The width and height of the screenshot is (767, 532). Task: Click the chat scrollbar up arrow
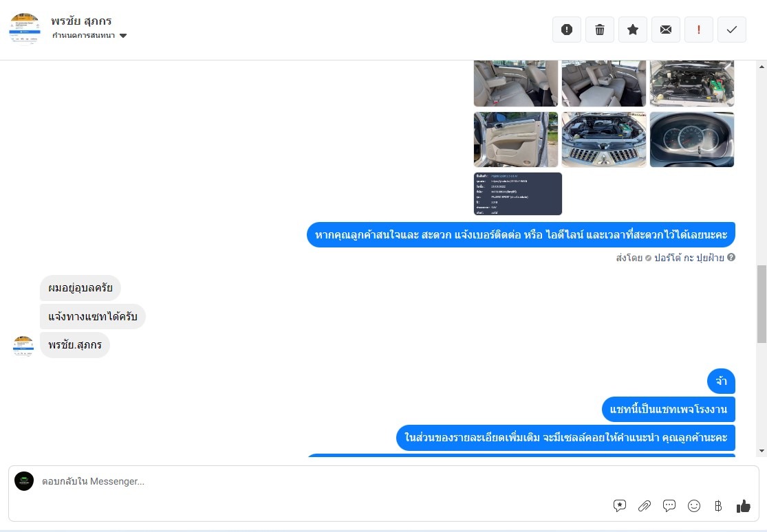pos(761,67)
